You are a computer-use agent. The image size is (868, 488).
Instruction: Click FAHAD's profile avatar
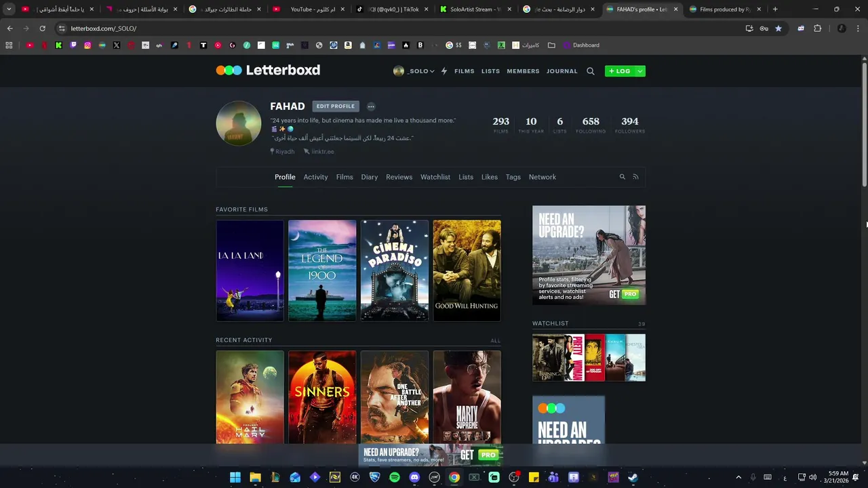pyautogui.click(x=239, y=123)
